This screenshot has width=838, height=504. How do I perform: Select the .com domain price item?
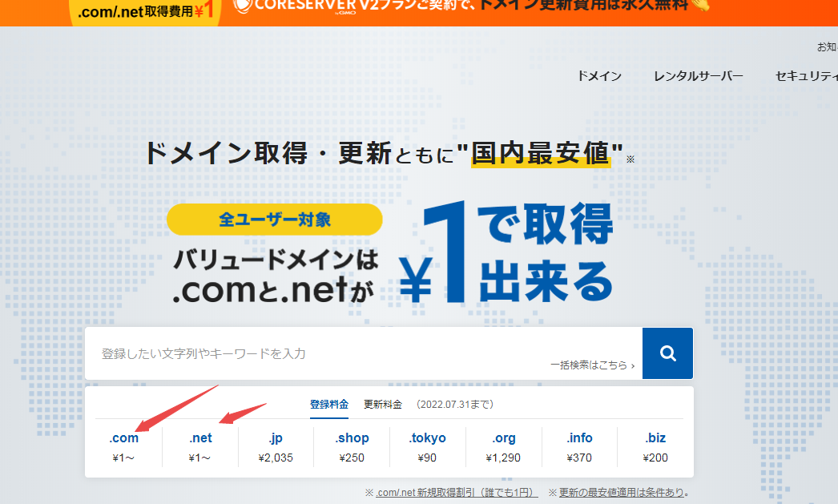[x=124, y=447]
